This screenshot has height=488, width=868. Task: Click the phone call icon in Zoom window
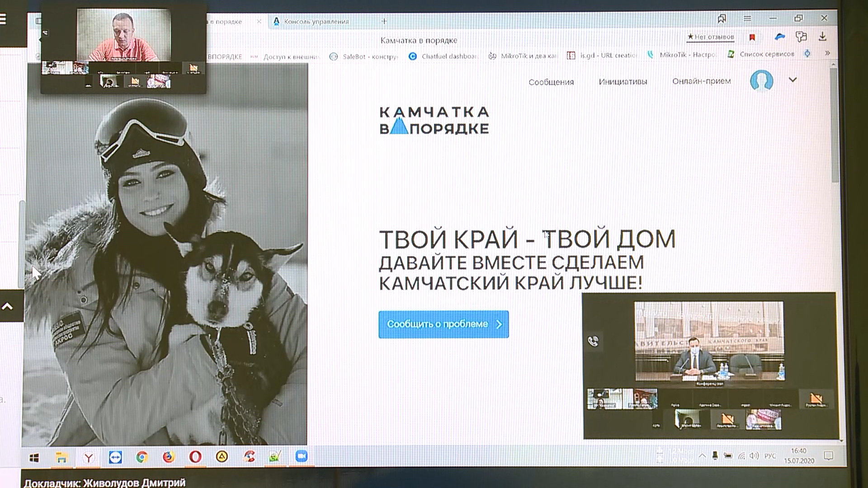(593, 341)
